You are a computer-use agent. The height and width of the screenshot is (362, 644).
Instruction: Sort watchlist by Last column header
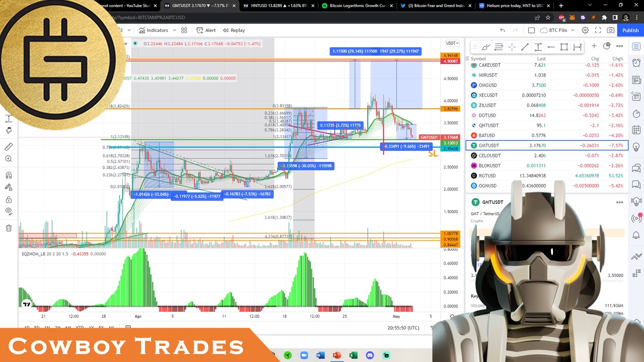pyautogui.click(x=541, y=59)
